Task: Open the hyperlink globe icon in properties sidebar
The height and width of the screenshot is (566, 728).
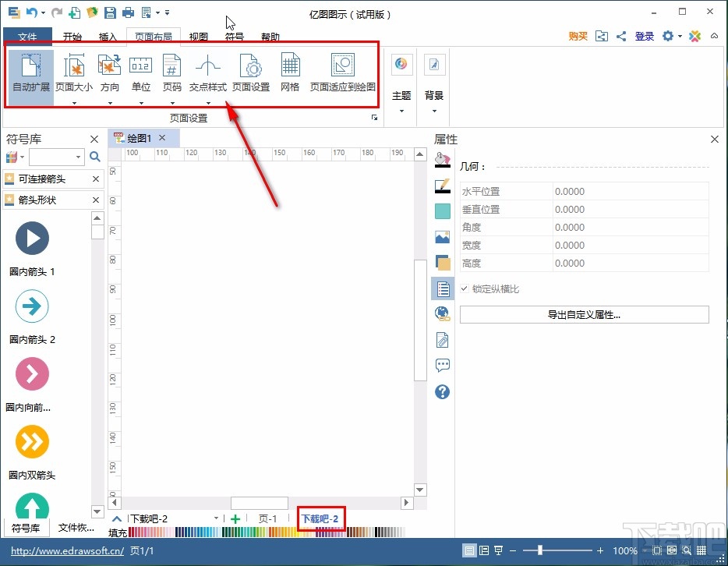Action: coord(443,314)
